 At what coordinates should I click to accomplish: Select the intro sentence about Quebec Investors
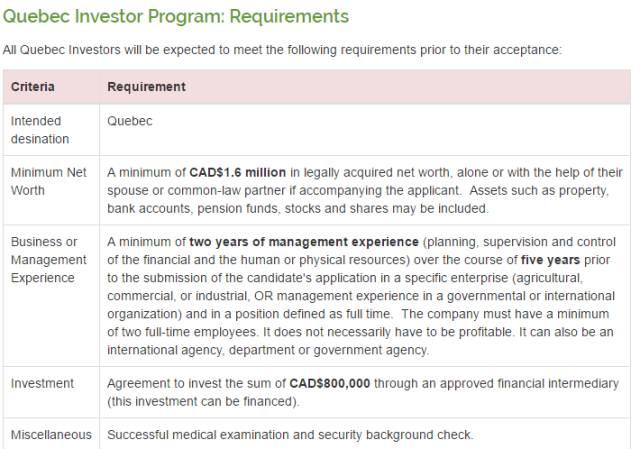click(282, 50)
